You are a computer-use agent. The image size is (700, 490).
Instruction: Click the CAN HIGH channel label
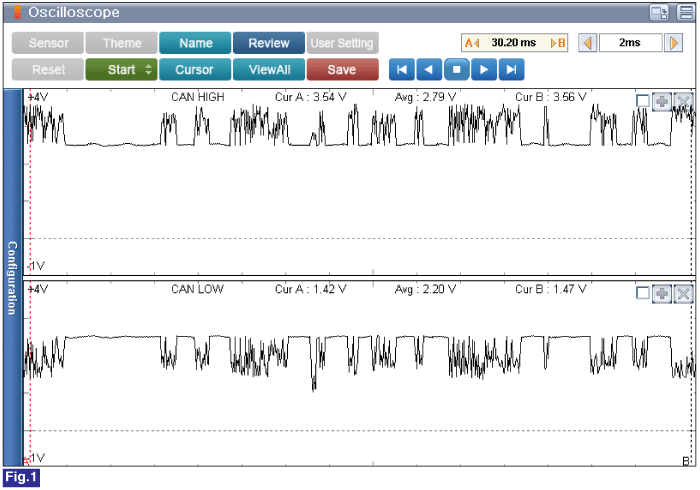[x=198, y=97]
